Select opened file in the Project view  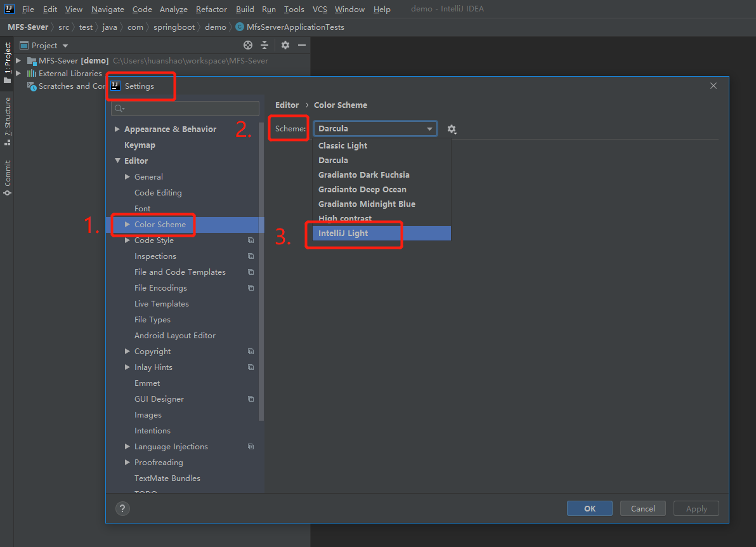(x=247, y=45)
